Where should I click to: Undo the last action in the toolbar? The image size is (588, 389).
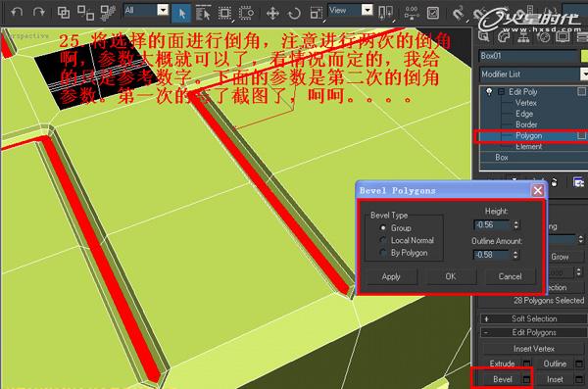pos(17,13)
